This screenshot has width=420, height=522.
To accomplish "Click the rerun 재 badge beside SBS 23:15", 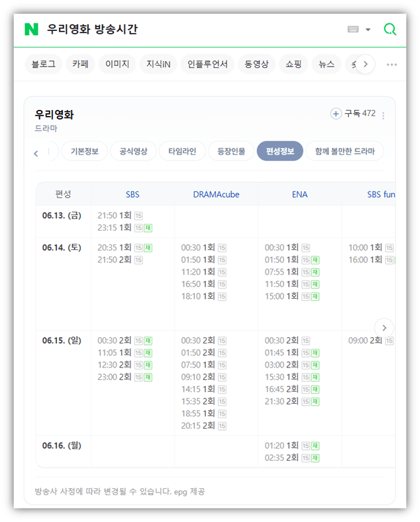I will coord(148,228).
